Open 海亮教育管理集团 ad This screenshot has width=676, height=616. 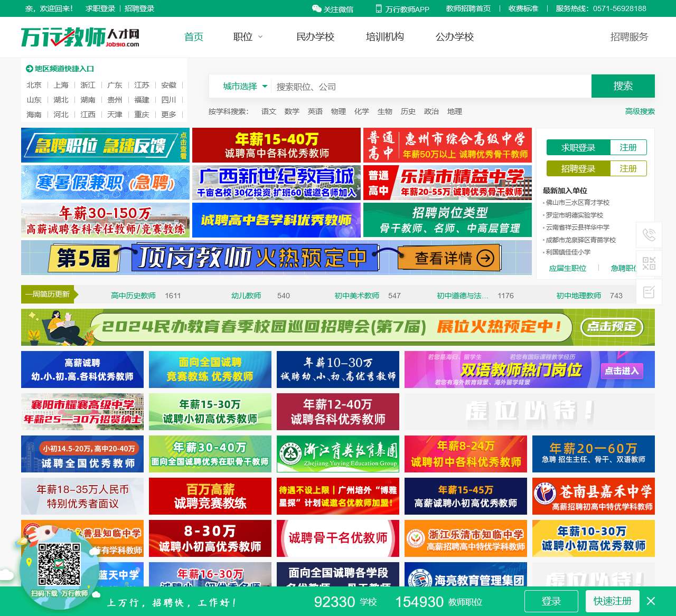point(466,574)
